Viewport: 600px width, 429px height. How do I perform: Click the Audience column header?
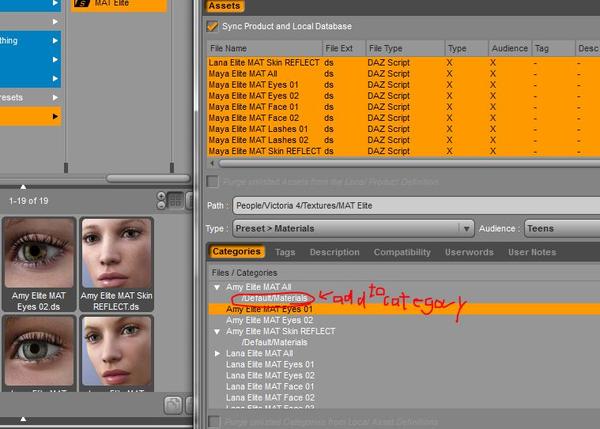tap(510, 48)
